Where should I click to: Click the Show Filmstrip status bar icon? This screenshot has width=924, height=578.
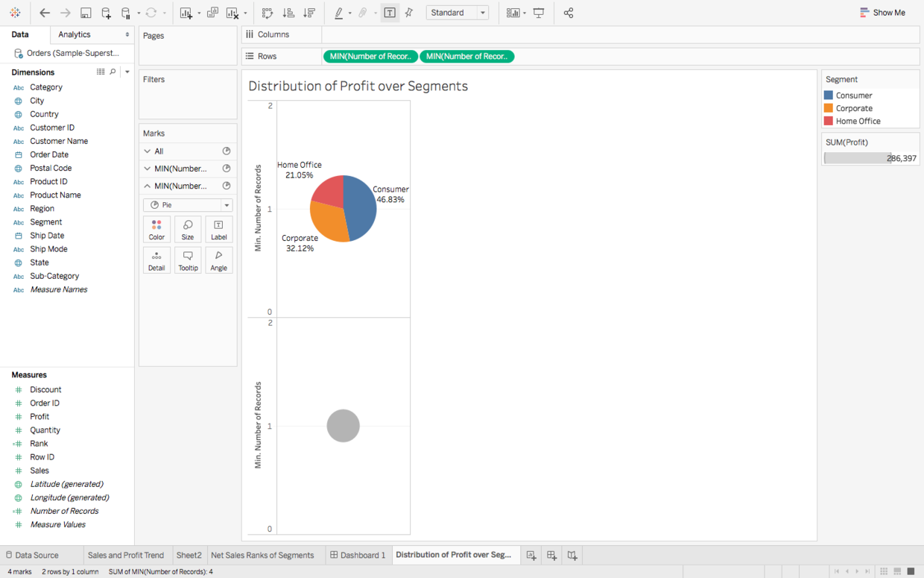897,571
